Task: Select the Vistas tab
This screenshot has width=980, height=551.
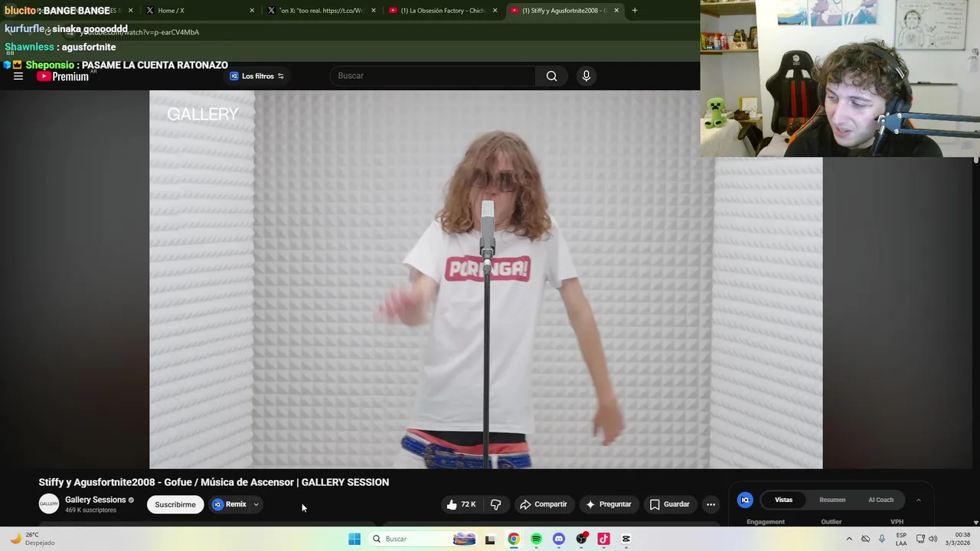Action: tap(783, 500)
